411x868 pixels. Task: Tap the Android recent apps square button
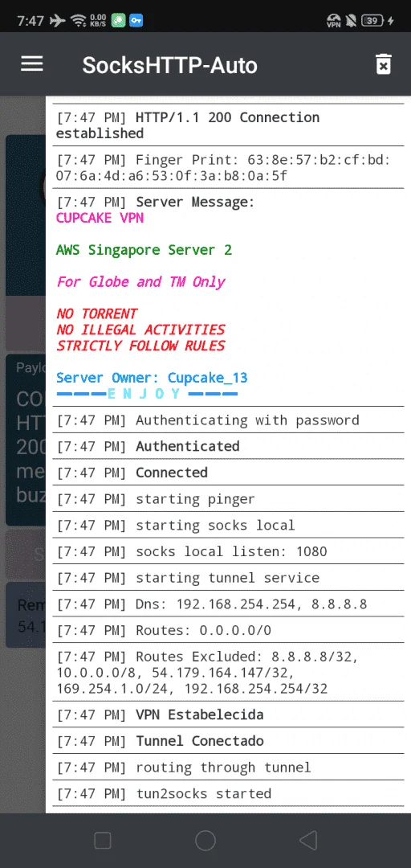(x=103, y=841)
